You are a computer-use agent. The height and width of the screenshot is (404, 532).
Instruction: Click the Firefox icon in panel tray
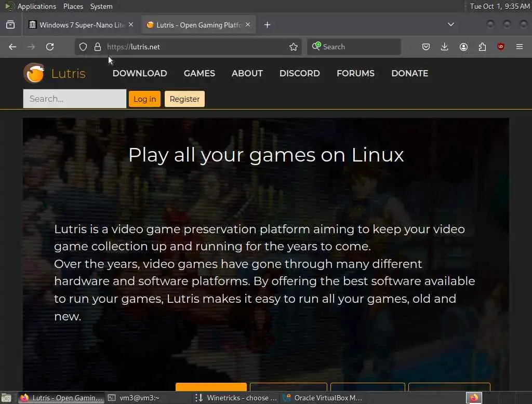474,398
